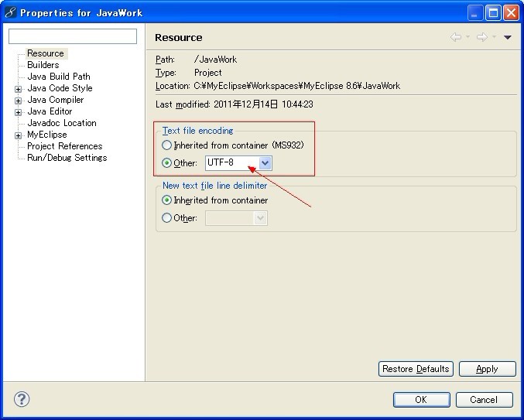Open the Javadoc Location page
Viewport: 524px width, 420px height.
[62, 123]
